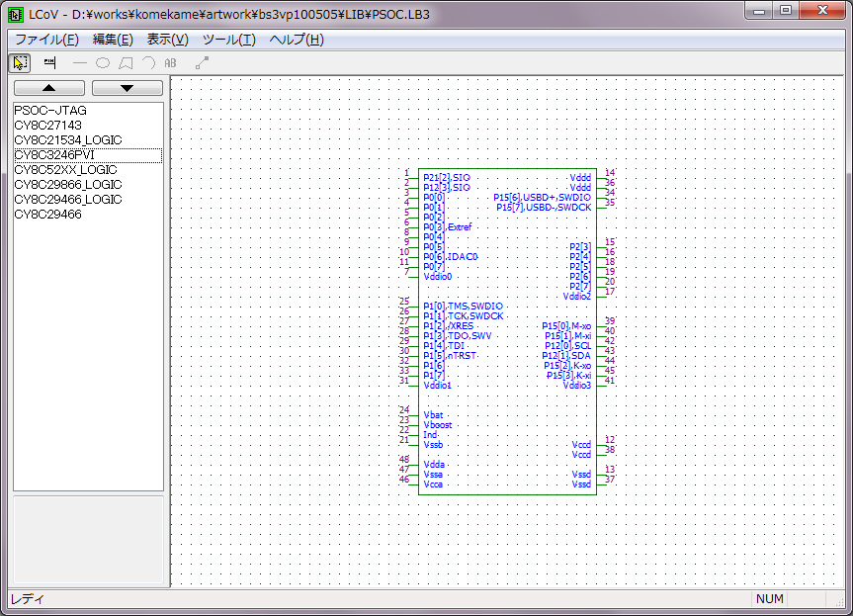Click the Vddio0 pin label

click(438, 277)
